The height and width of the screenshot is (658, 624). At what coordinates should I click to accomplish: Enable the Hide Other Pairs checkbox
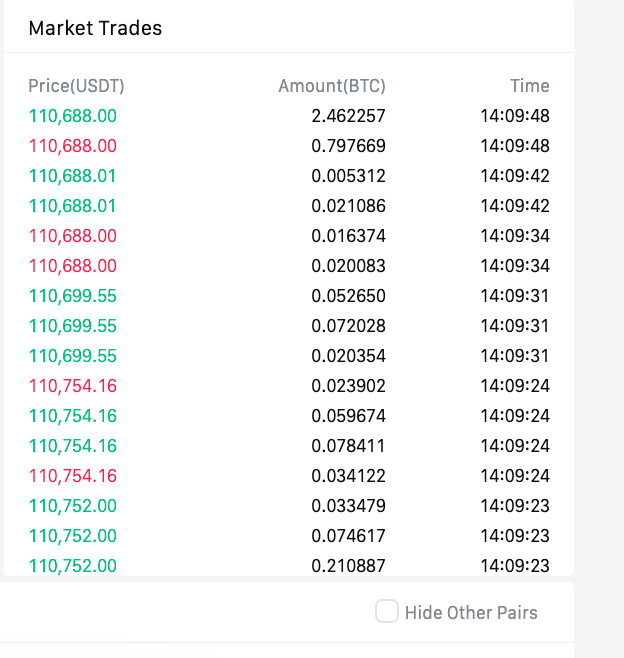point(386,611)
